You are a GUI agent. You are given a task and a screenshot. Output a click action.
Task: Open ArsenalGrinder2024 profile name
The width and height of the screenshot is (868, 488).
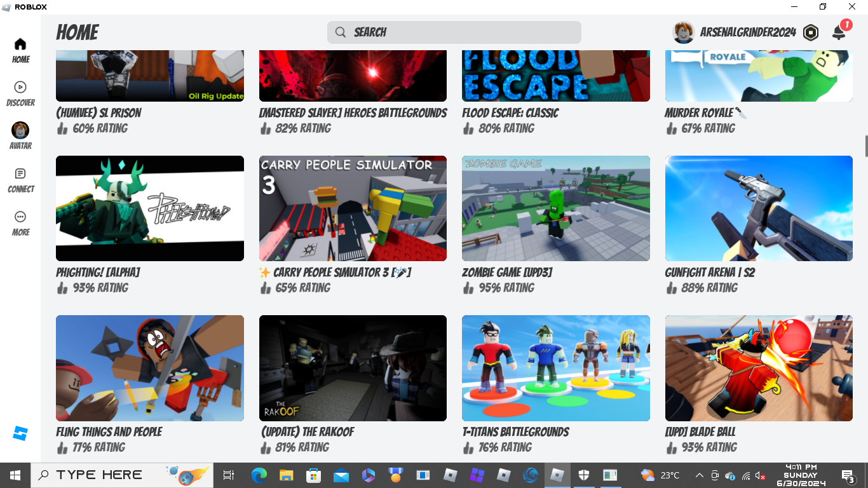tap(748, 32)
